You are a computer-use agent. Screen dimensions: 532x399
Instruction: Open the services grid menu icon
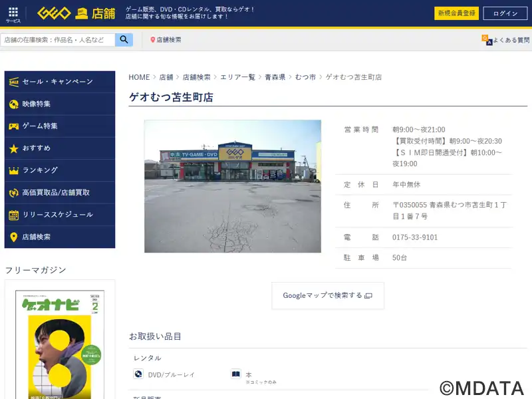click(13, 15)
